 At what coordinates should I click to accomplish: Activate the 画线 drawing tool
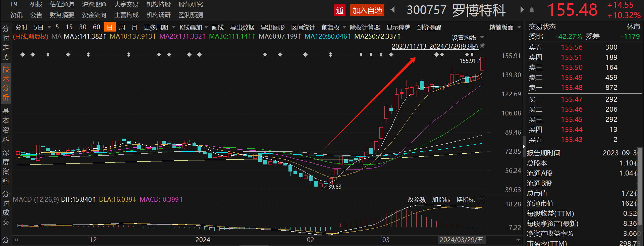(218, 27)
